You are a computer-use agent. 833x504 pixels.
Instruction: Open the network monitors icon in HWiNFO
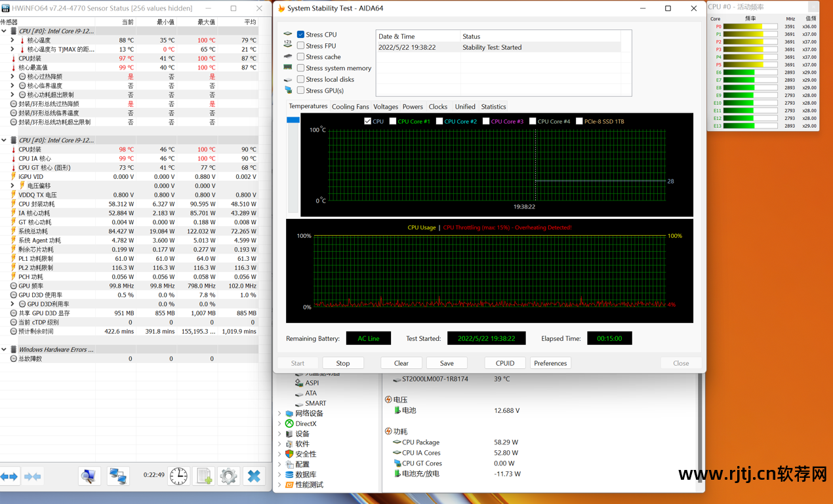(118, 476)
